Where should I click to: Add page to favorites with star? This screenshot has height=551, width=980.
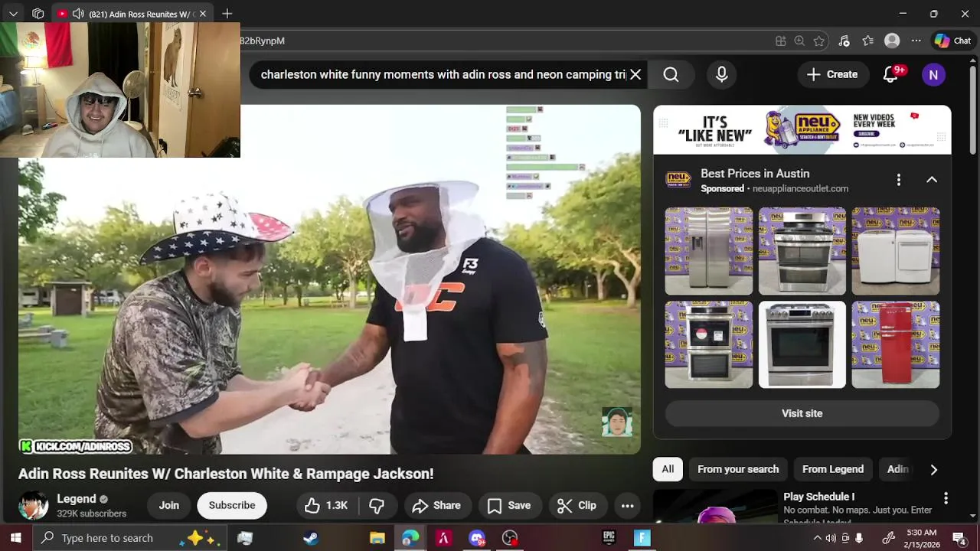(819, 41)
